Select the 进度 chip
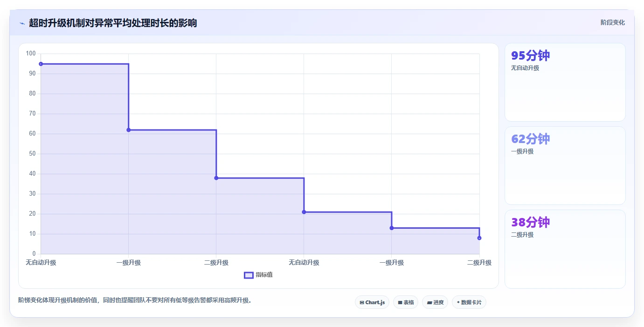The height and width of the screenshot is (327, 644). [x=435, y=302]
